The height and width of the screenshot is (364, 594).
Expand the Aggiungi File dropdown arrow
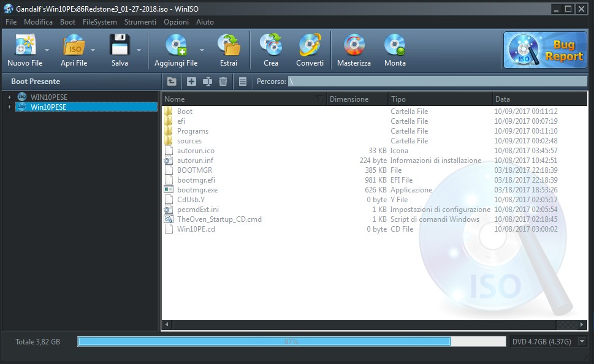(202, 50)
